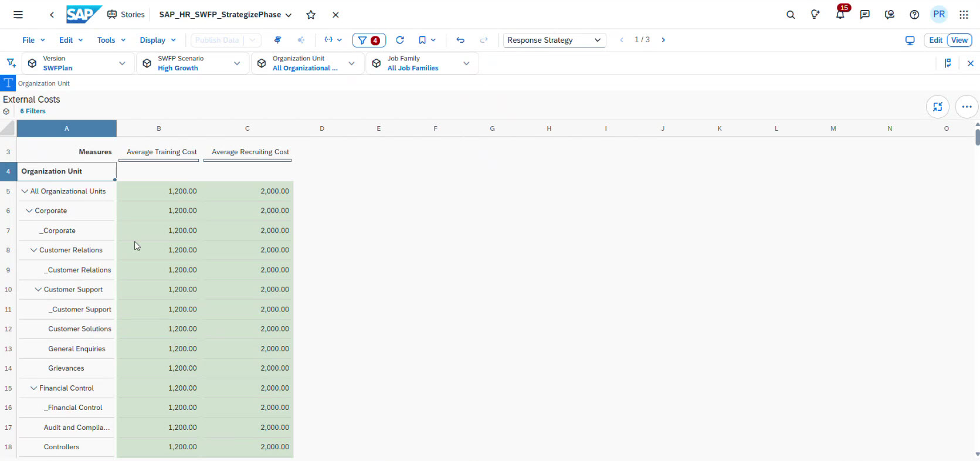Screen dimensions: 980x461
Task: Switch to View mode
Action: click(x=959, y=40)
